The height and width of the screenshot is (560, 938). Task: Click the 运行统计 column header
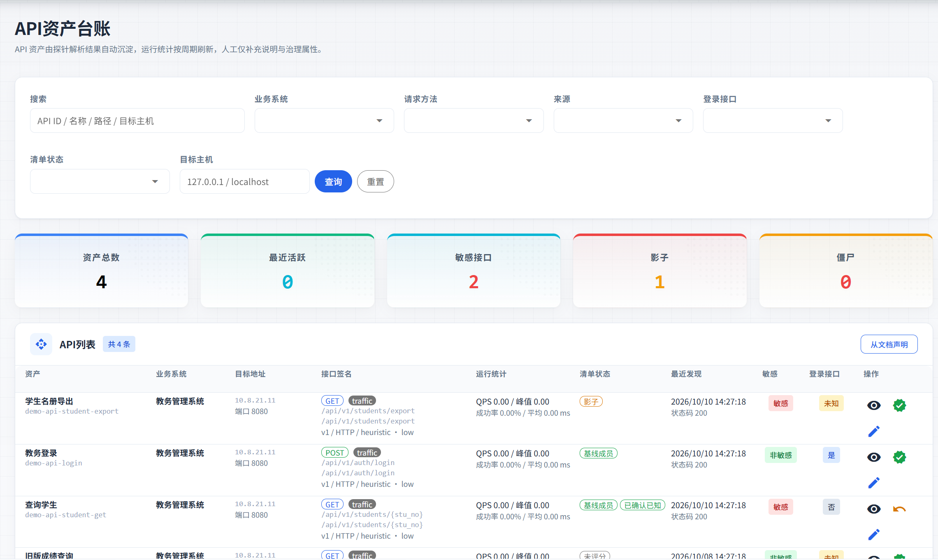(491, 374)
